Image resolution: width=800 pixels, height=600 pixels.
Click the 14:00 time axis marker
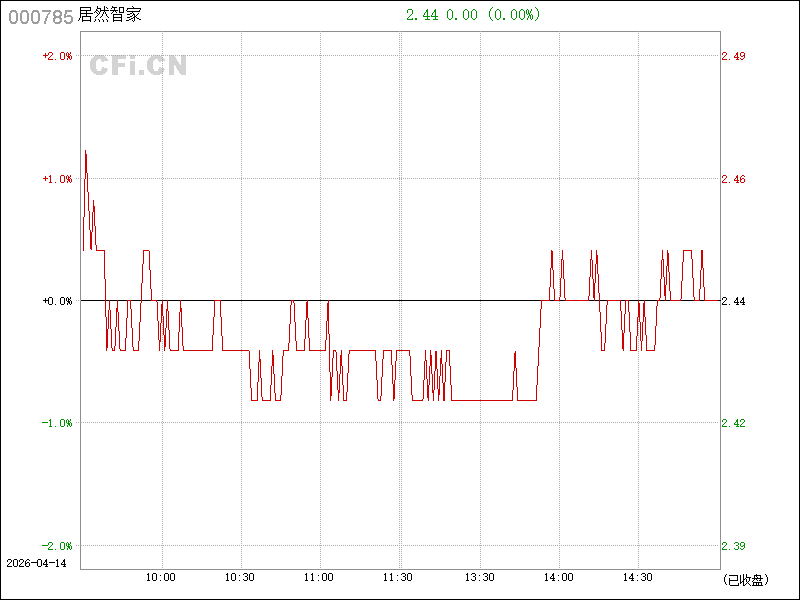558,577
